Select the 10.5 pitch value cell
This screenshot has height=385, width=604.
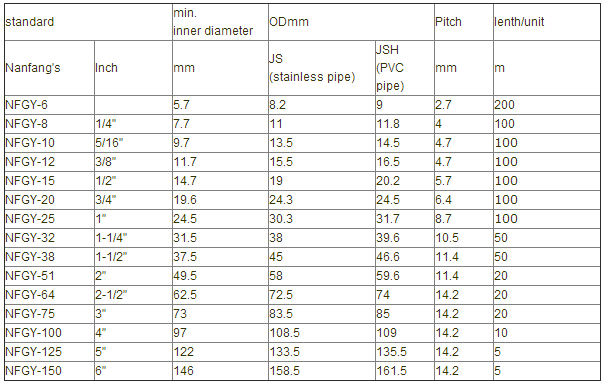coord(464,238)
